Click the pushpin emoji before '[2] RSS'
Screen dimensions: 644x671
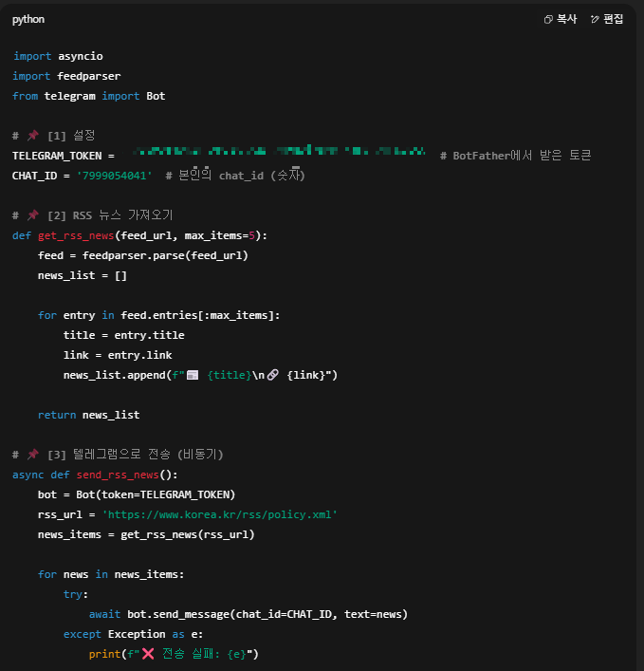coord(33,215)
